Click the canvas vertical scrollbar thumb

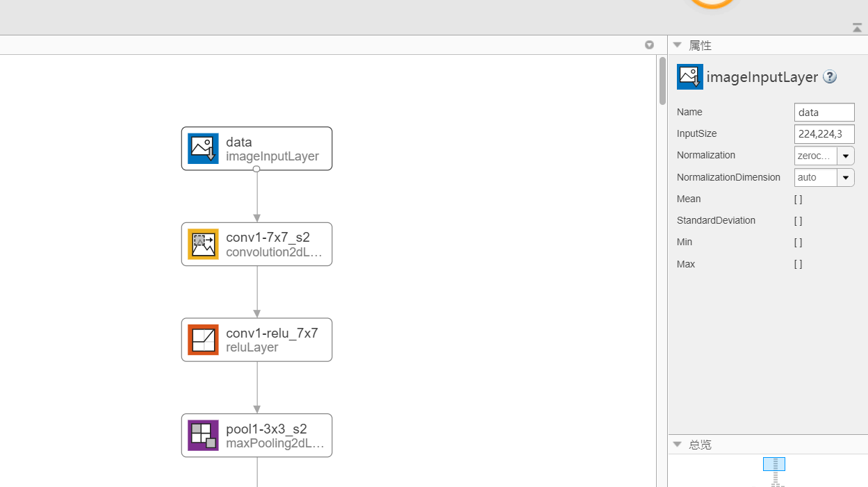pos(662,81)
